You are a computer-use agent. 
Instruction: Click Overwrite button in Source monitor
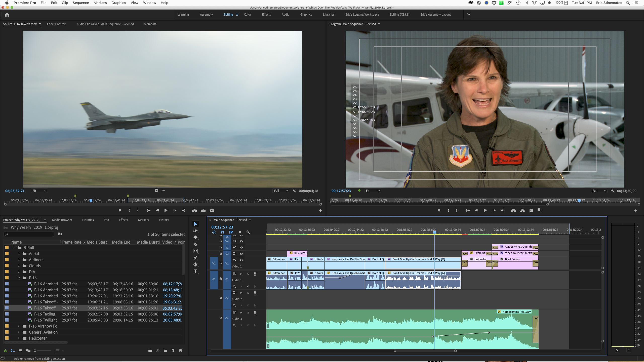pos(203,210)
